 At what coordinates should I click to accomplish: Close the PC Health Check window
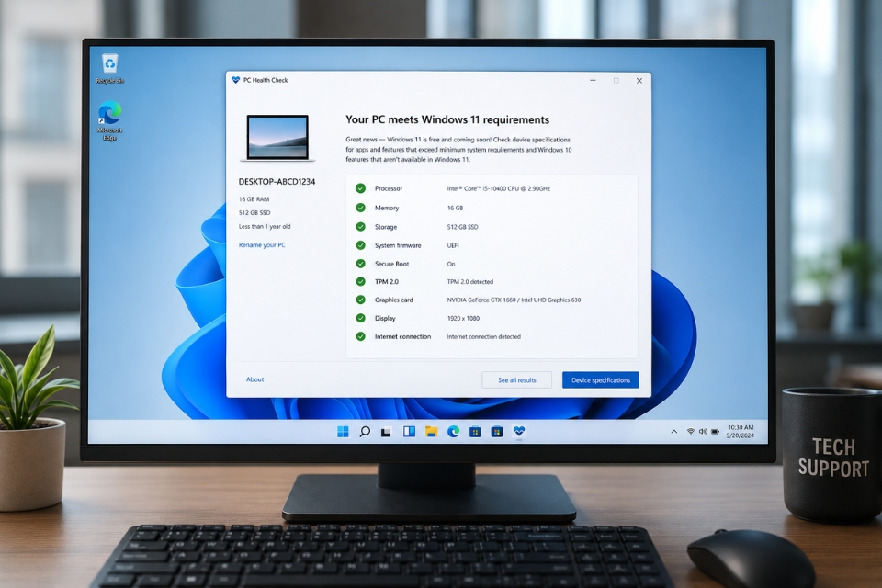coord(639,81)
